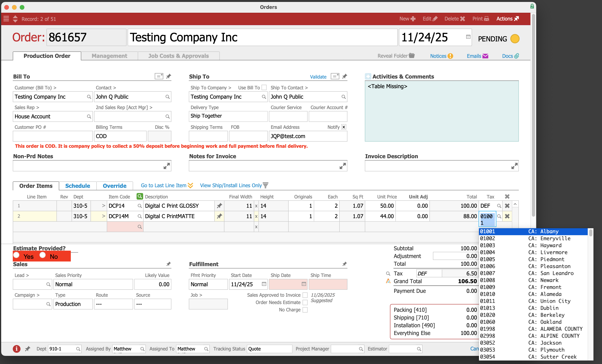Delete line item 2 with X icon
Viewport: 602px width, 364px height.
[x=507, y=216]
